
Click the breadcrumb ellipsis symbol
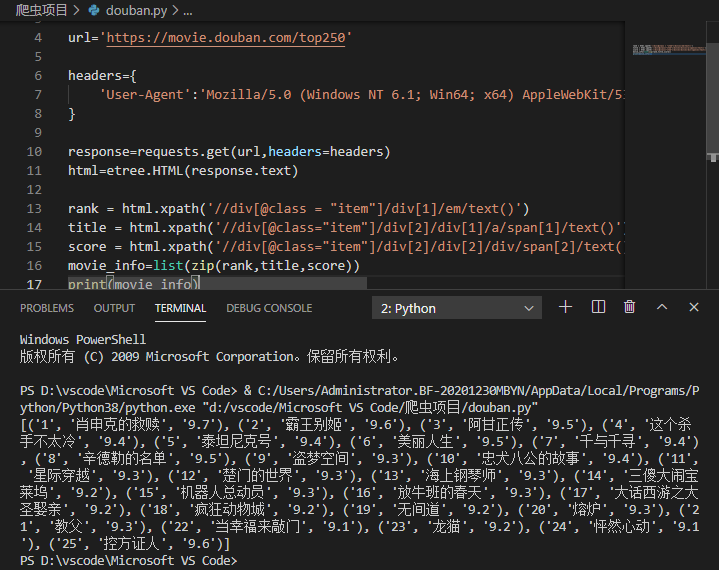tap(188, 11)
